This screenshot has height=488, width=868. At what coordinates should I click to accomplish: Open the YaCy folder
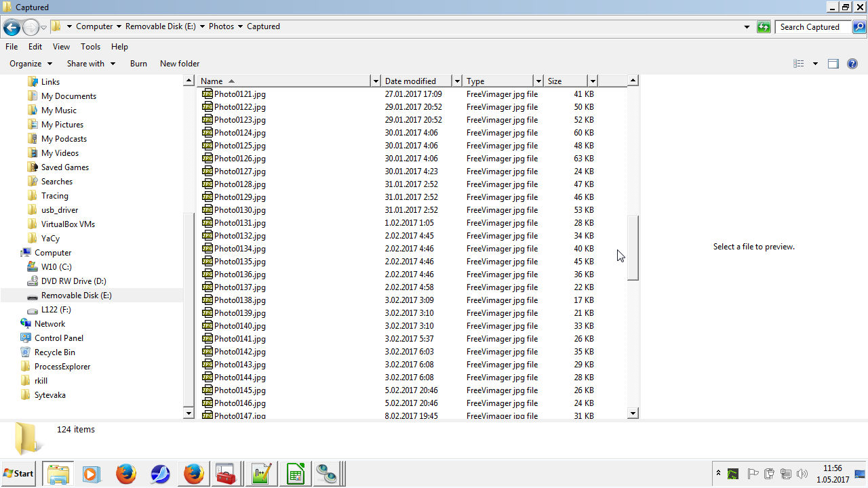50,239
